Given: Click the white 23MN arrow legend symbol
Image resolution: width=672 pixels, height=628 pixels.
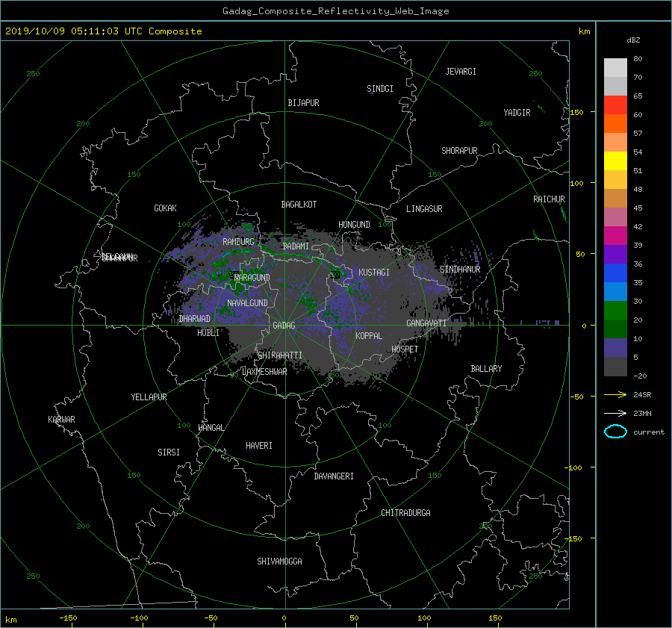Looking at the screenshot, I should tap(615, 413).
